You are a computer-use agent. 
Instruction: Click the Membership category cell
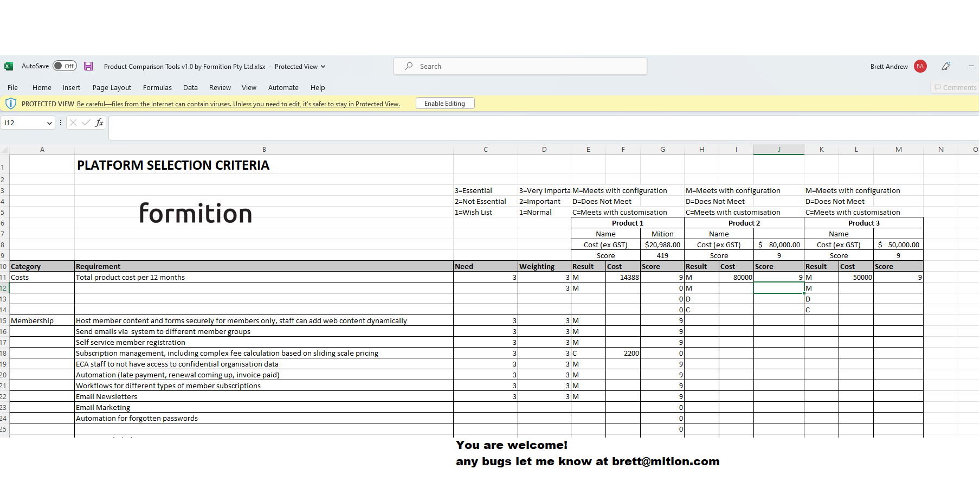[x=42, y=320]
